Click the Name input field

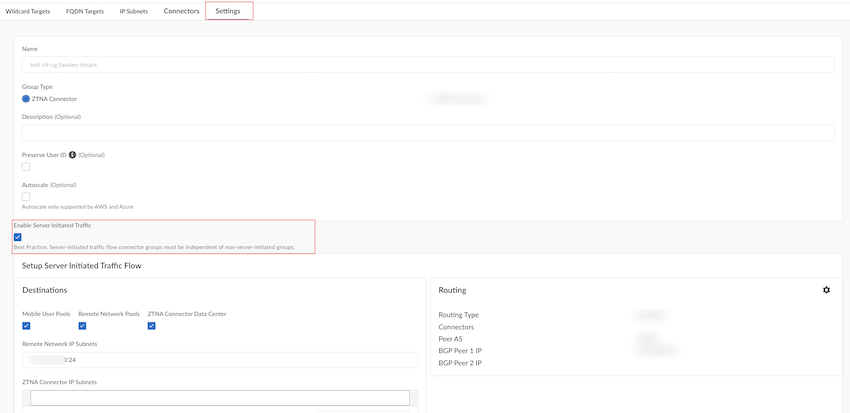coord(428,64)
